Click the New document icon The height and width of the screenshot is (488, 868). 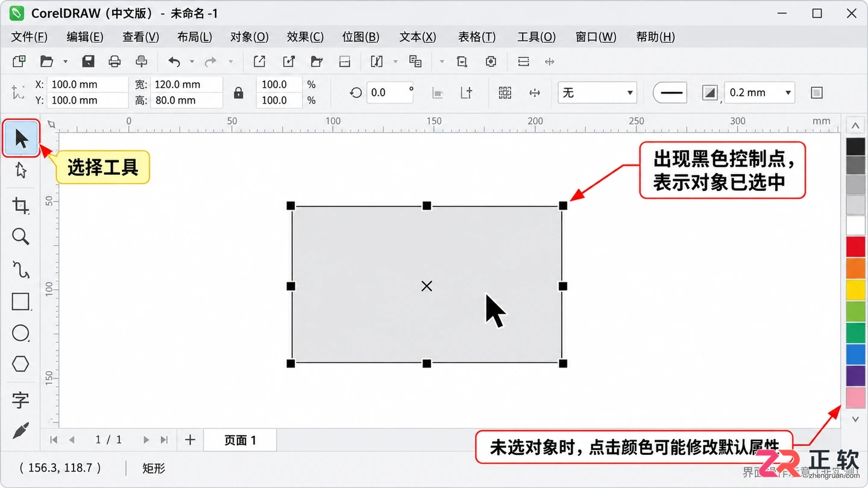(x=19, y=61)
